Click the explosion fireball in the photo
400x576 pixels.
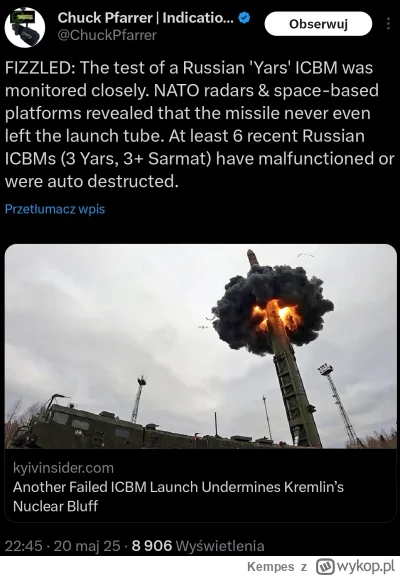pyautogui.click(x=276, y=314)
